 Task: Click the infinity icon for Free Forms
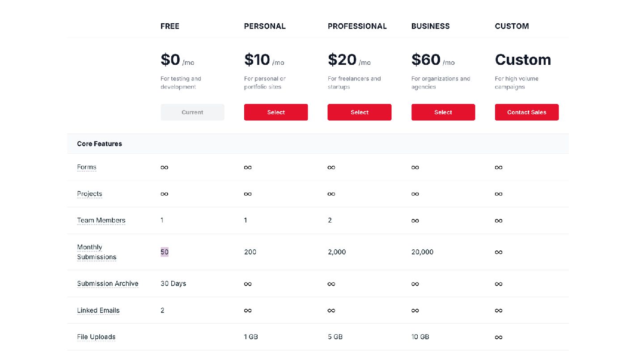[165, 168]
